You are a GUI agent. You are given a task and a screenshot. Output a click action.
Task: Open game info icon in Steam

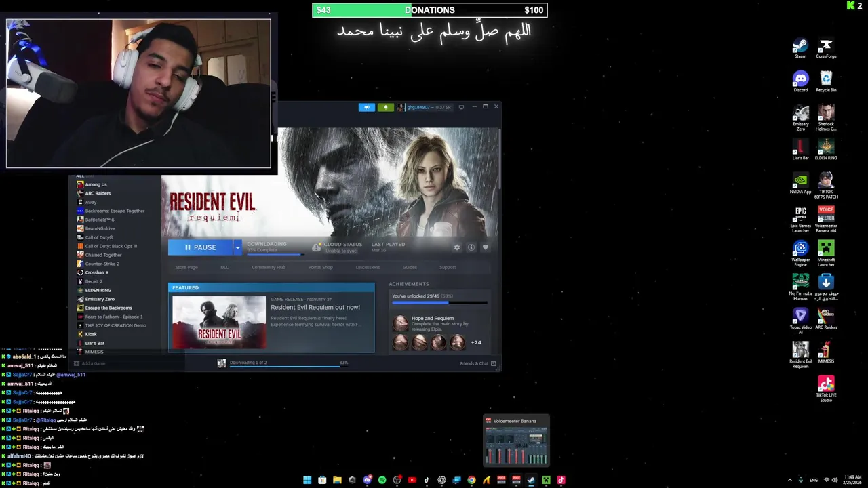[x=471, y=247]
